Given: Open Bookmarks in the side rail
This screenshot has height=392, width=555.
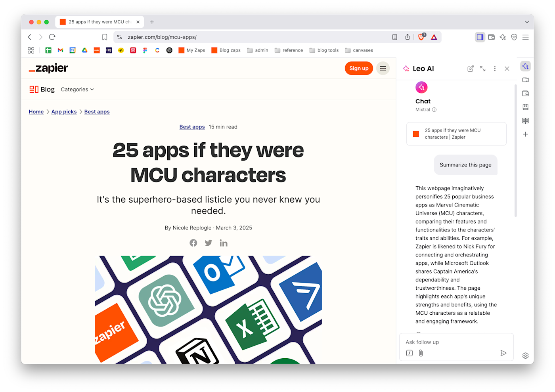Looking at the screenshot, I should (x=526, y=107).
